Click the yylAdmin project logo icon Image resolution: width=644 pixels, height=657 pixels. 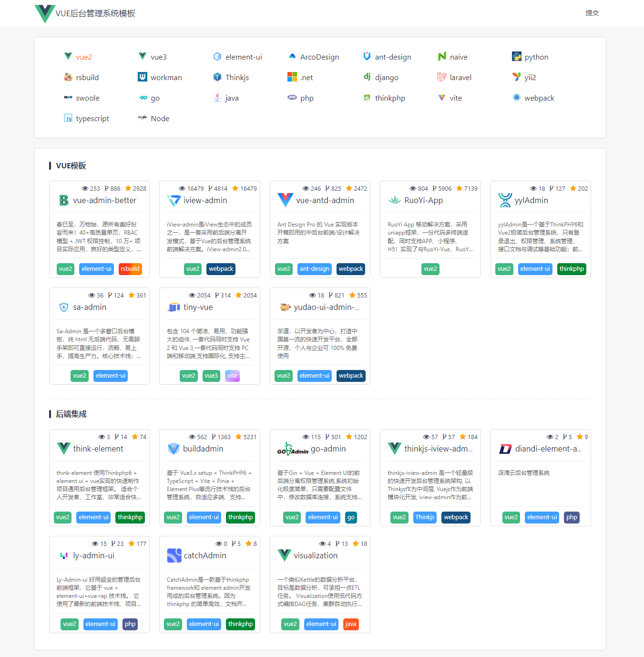(505, 200)
